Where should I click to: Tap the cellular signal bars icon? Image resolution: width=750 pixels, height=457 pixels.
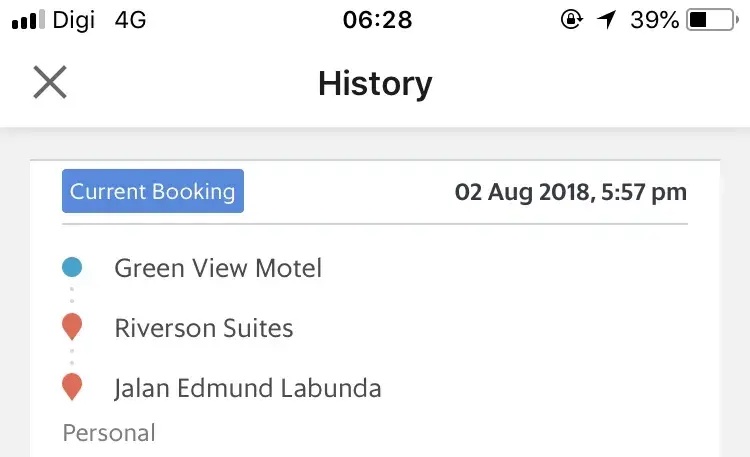pyautogui.click(x=28, y=20)
